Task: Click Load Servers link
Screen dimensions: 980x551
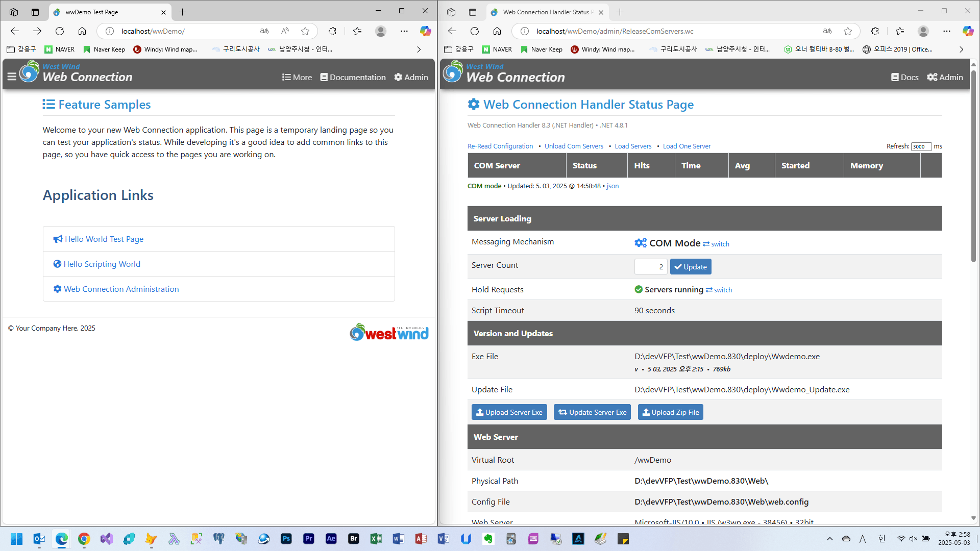Action: (633, 146)
